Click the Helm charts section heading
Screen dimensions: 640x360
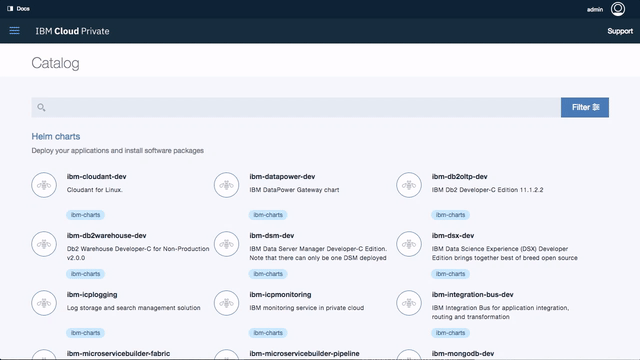56,136
